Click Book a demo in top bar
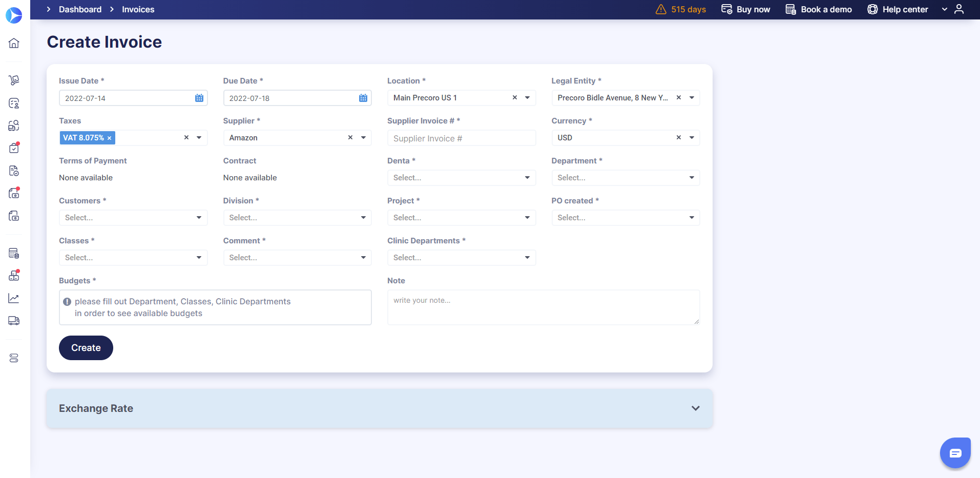Image resolution: width=980 pixels, height=478 pixels. click(819, 9)
